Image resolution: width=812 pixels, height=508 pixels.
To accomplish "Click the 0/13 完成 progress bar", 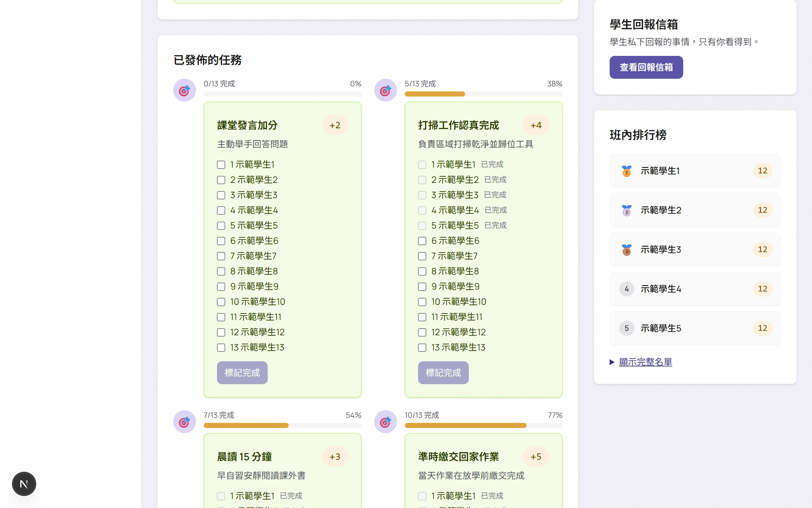I will click(x=282, y=94).
